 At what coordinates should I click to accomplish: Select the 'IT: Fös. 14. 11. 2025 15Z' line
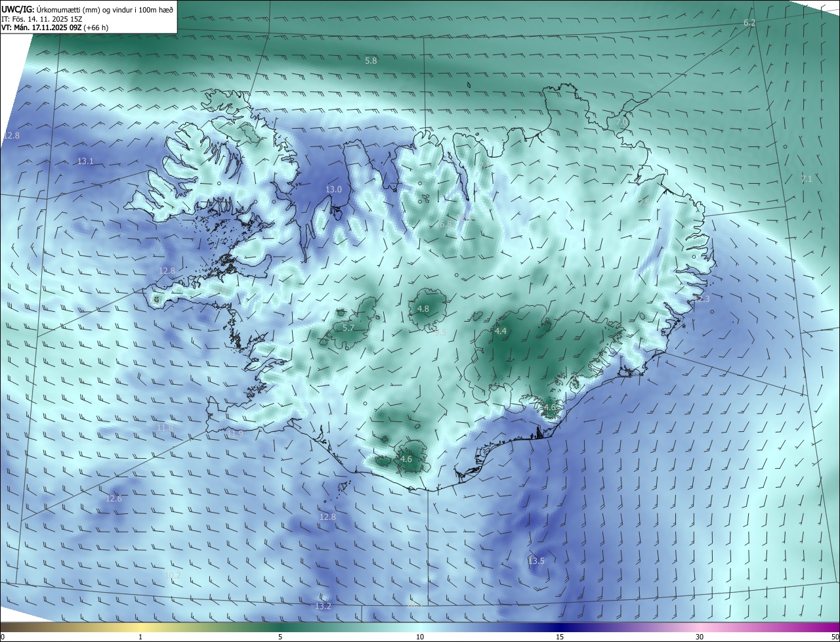pyautogui.click(x=42, y=19)
